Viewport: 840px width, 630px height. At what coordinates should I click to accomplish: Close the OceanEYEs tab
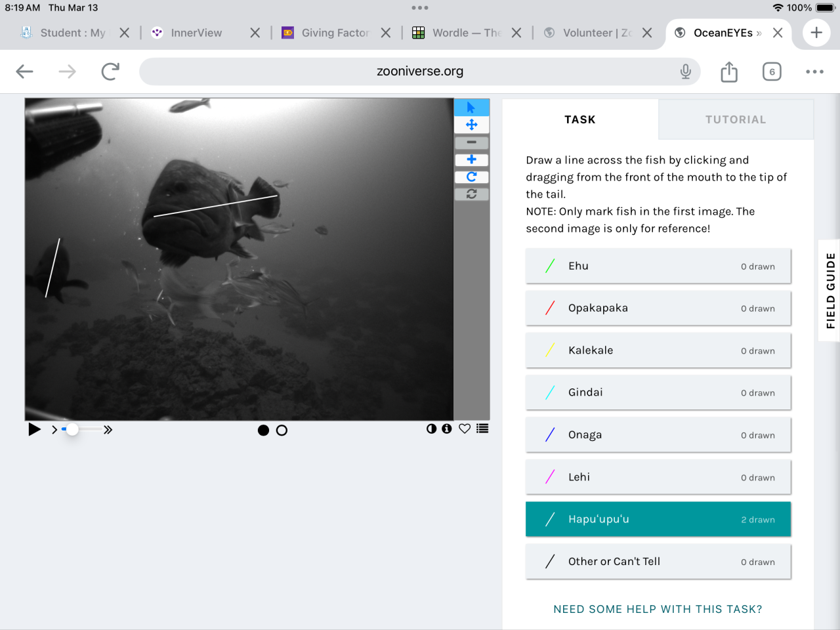778,33
